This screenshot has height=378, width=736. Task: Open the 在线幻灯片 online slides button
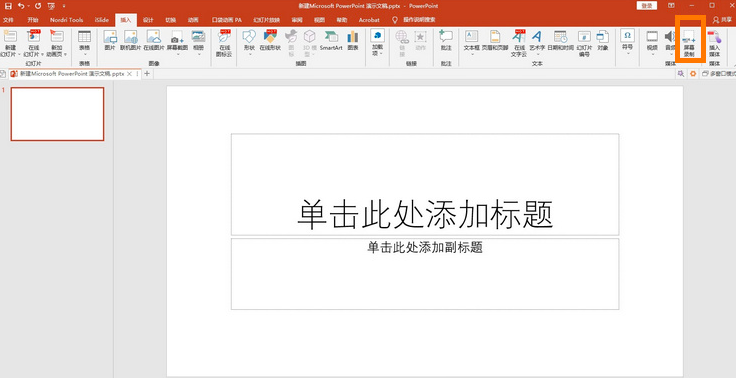[x=33, y=43]
